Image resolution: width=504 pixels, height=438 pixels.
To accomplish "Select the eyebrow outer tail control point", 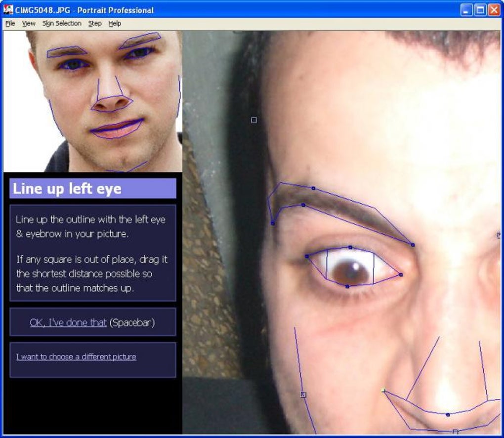I will 273,223.
